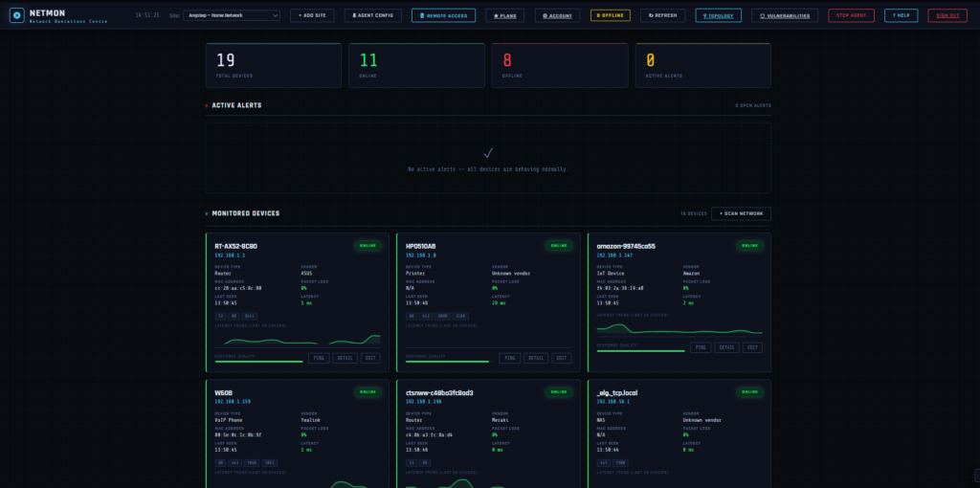Click the no-alerts checkmark icon

[488, 152]
